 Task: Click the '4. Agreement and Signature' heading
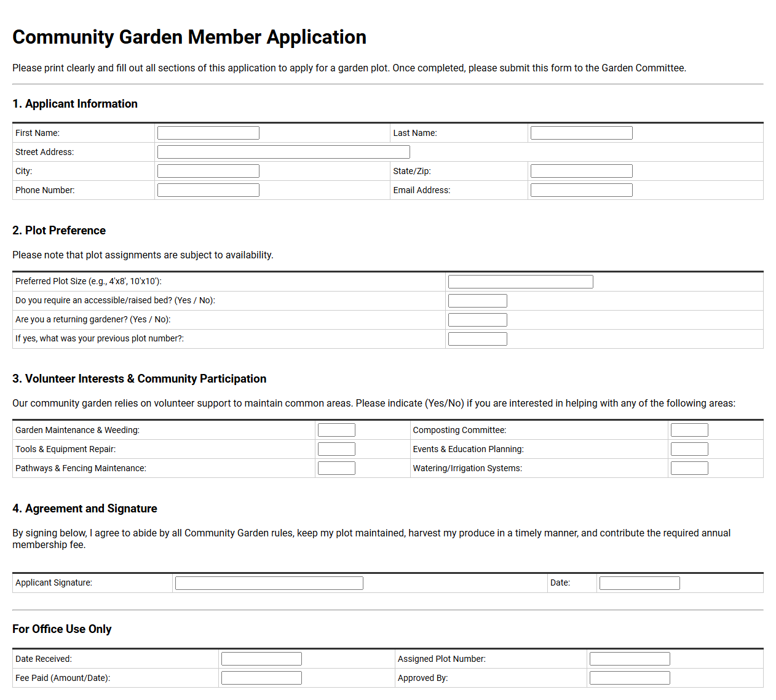click(x=85, y=509)
